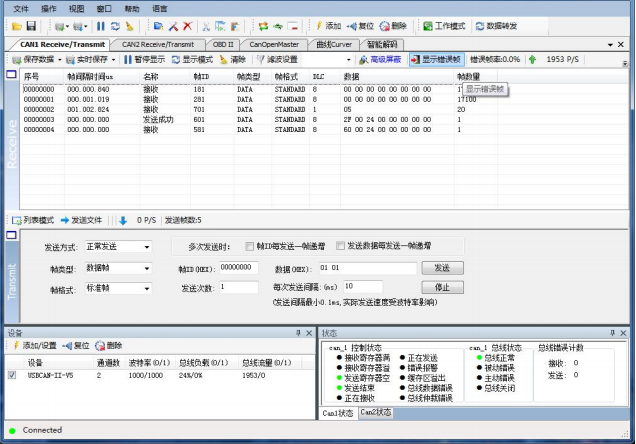The width and height of the screenshot is (636, 444).
Task: Open 滤波设置 filter settings
Action: coord(277,60)
